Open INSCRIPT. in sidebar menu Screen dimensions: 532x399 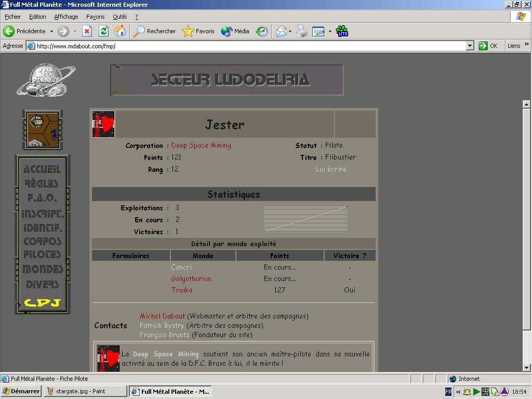(x=43, y=214)
